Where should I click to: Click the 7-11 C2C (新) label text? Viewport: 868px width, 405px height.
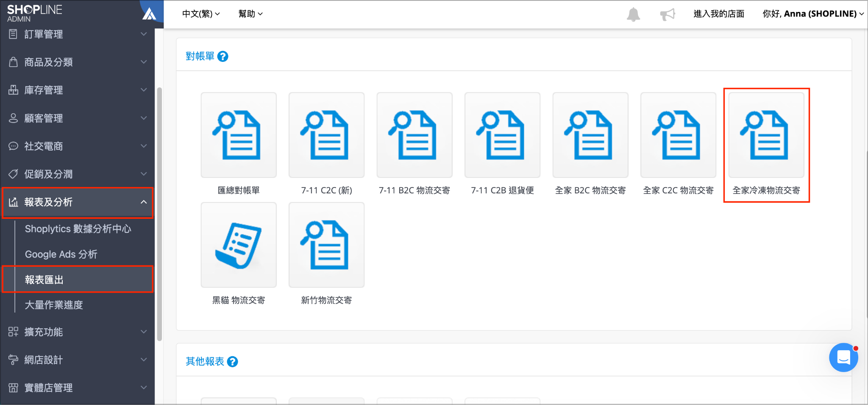pyautogui.click(x=326, y=190)
